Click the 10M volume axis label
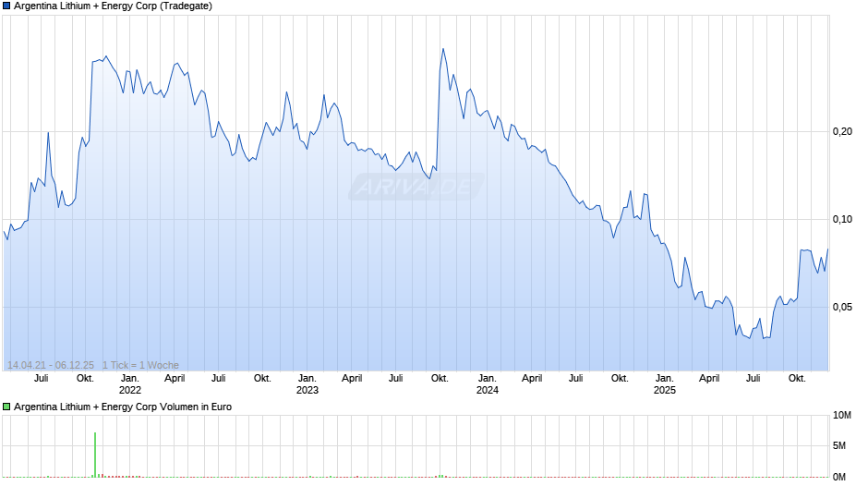Viewport: 868px width, 486px height. (842, 416)
